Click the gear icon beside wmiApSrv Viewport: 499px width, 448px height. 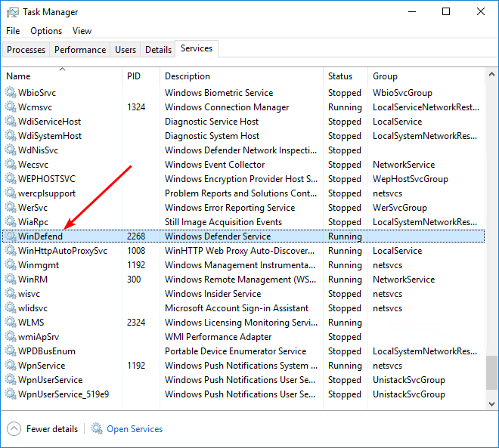[11, 336]
